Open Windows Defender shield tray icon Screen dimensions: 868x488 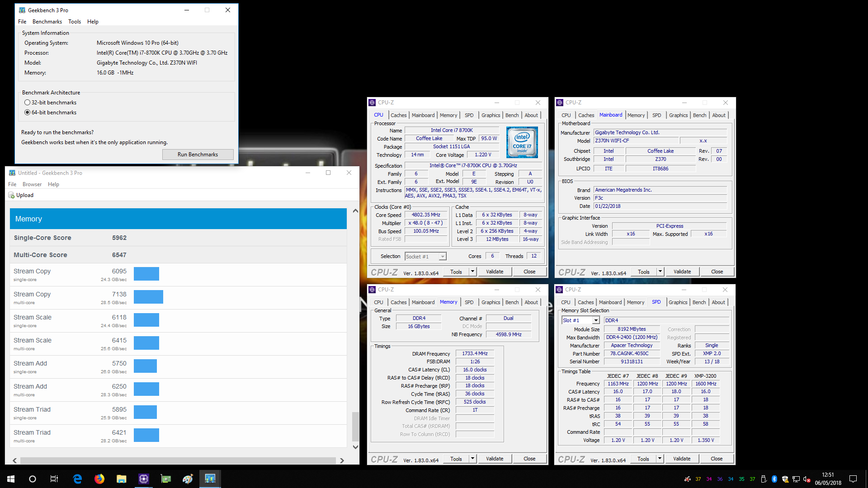[x=785, y=479]
